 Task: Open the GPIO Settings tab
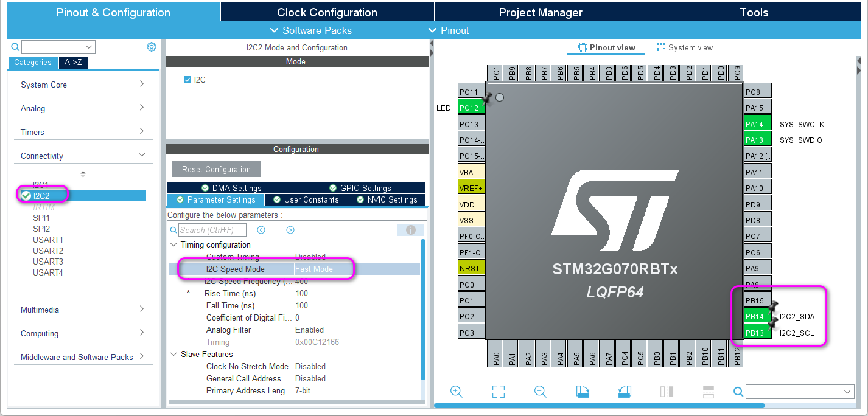360,188
